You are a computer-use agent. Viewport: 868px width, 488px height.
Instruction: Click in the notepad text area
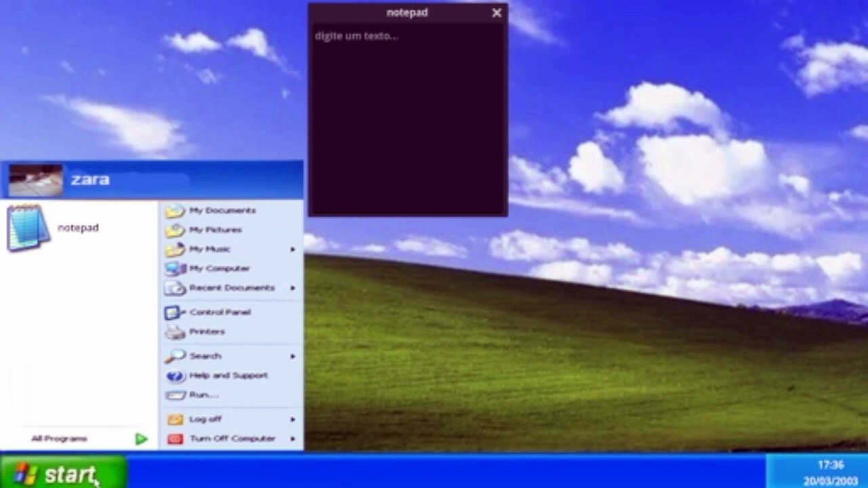pyautogui.click(x=408, y=119)
